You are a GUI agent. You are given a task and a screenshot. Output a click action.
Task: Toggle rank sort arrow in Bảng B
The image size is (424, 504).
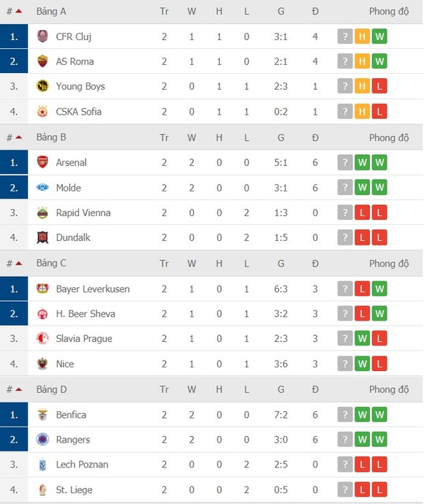tap(19, 137)
